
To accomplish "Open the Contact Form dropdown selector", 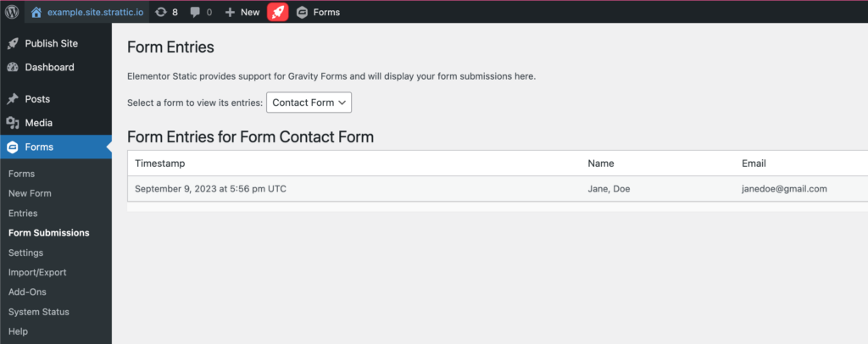I will (x=309, y=103).
